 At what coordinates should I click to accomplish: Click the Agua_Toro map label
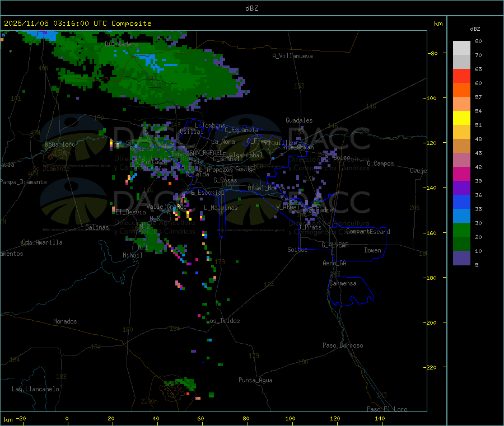coord(60,144)
